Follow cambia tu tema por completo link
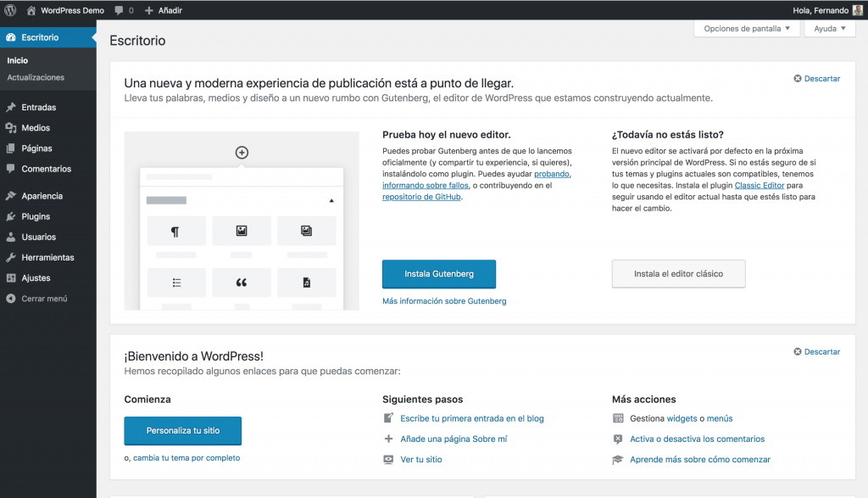The height and width of the screenshot is (498, 868). pyautogui.click(x=186, y=457)
